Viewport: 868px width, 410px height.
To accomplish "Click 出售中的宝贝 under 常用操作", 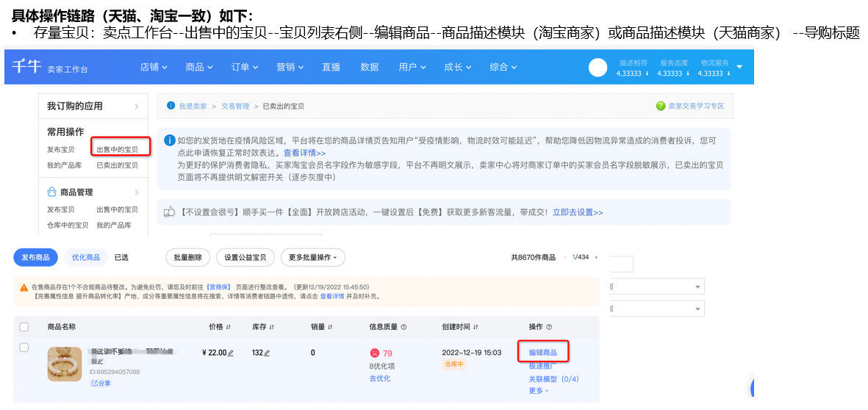I will pos(118,149).
